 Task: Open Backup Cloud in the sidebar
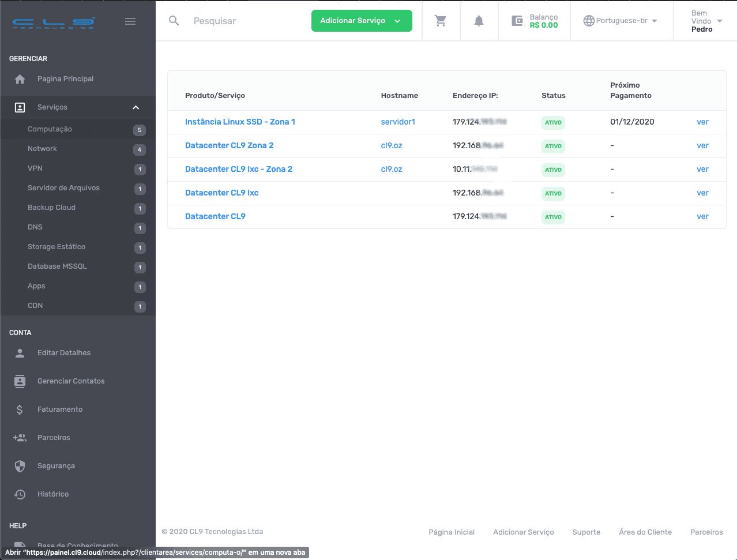[x=51, y=208]
